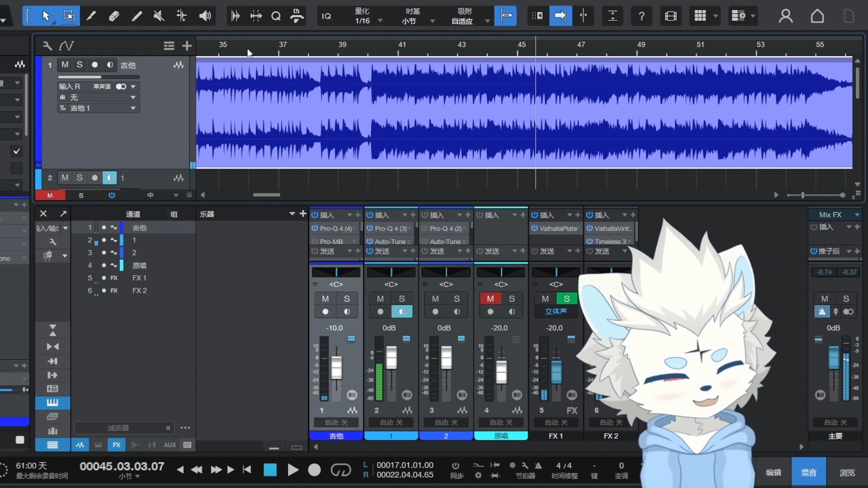
Task: Expand the 乐器 instruments dropdown
Action: point(292,214)
